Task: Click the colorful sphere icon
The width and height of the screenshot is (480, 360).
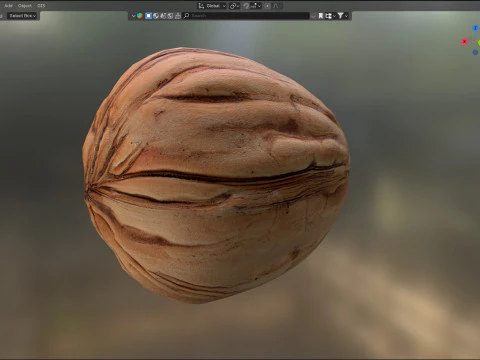Action: (140, 16)
